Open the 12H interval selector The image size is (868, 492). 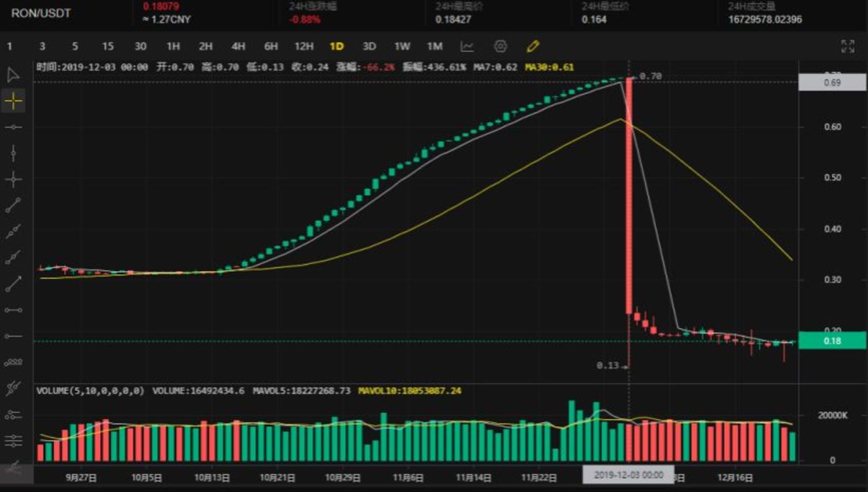click(x=303, y=46)
